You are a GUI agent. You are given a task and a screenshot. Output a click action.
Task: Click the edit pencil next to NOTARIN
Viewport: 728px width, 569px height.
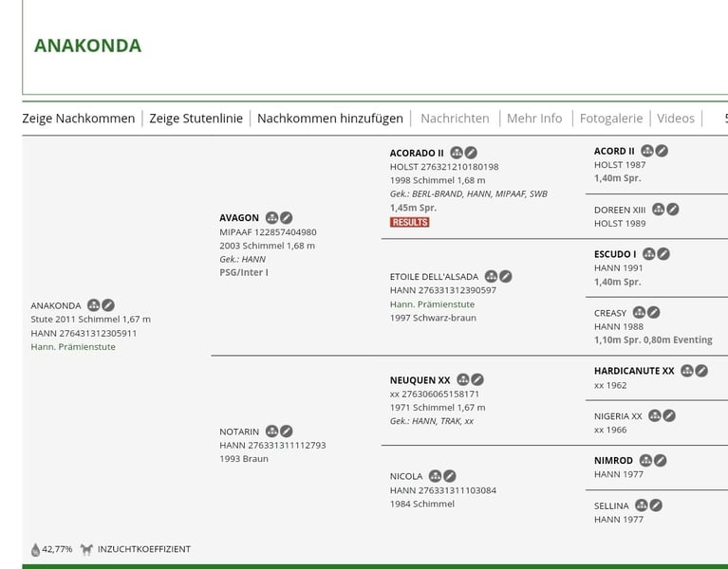287,431
